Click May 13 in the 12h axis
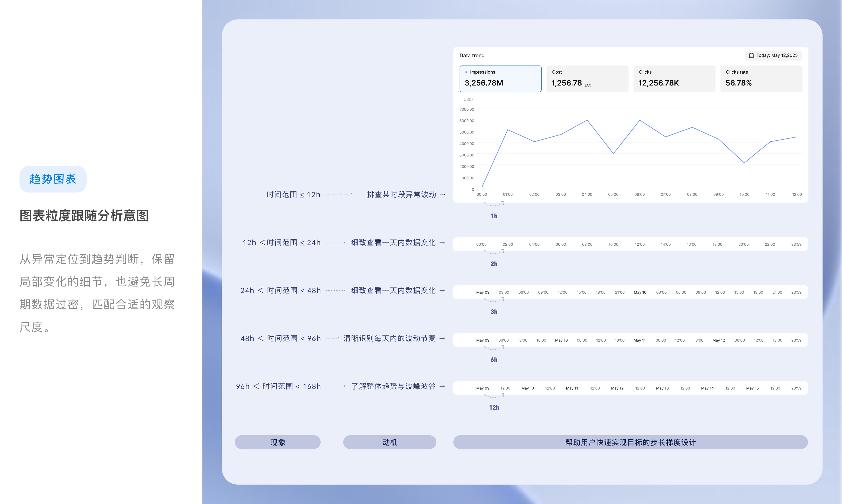Viewport: 842px width, 504px height. point(662,388)
